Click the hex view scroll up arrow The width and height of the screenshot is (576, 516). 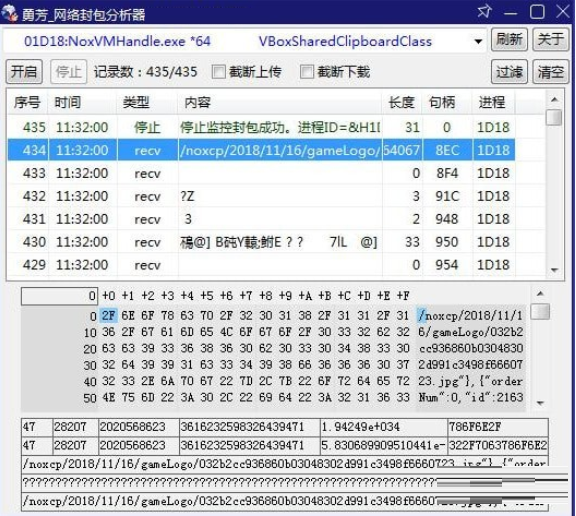pyautogui.click(x=540, y=293)
